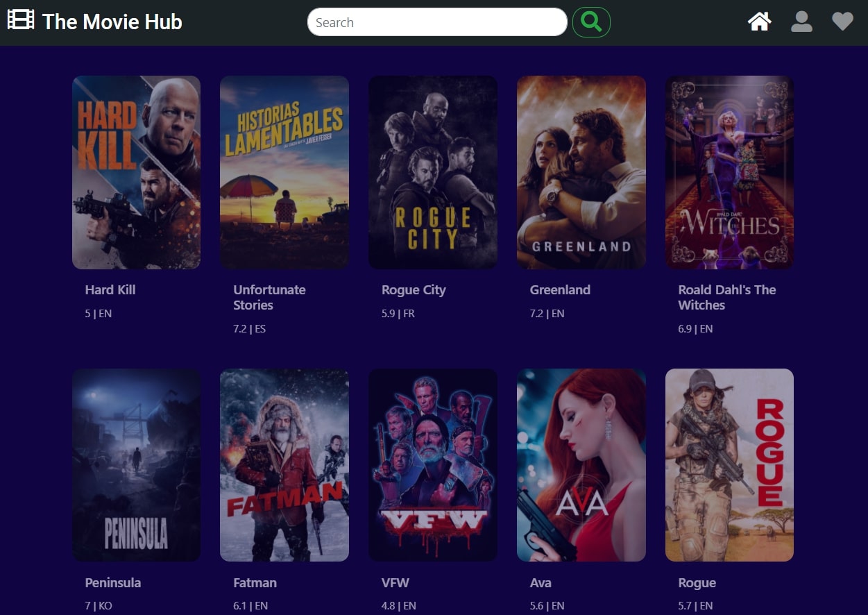Click the Rogue title text
The image size is (868, 615).
(x=697, y=583)
